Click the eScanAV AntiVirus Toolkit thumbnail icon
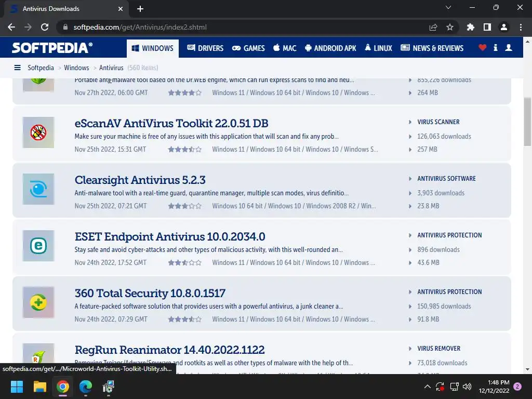The image size is (532, 399). 38,132
